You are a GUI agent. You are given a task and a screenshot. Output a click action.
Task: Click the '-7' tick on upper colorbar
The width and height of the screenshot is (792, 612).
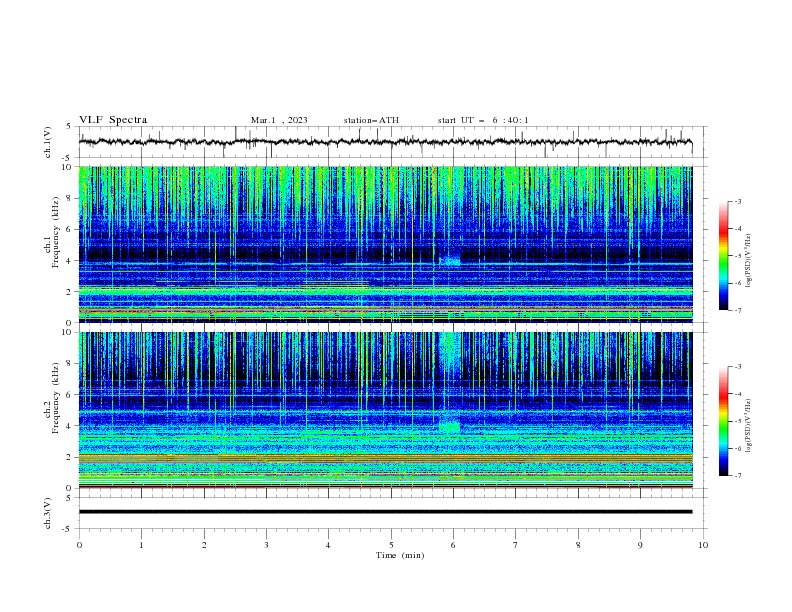click(738, 310)
